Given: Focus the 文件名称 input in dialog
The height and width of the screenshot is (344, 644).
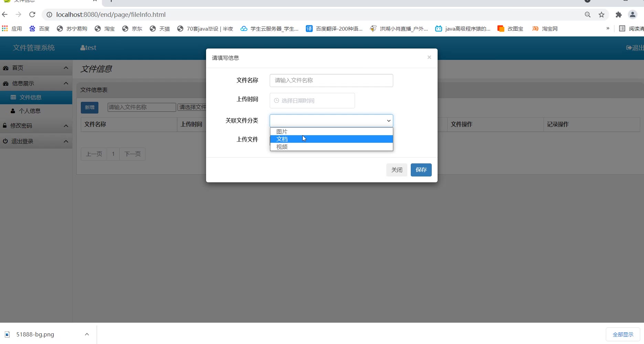Looking at the screenshot, I should pyautogui.click(x=331, y=80).
